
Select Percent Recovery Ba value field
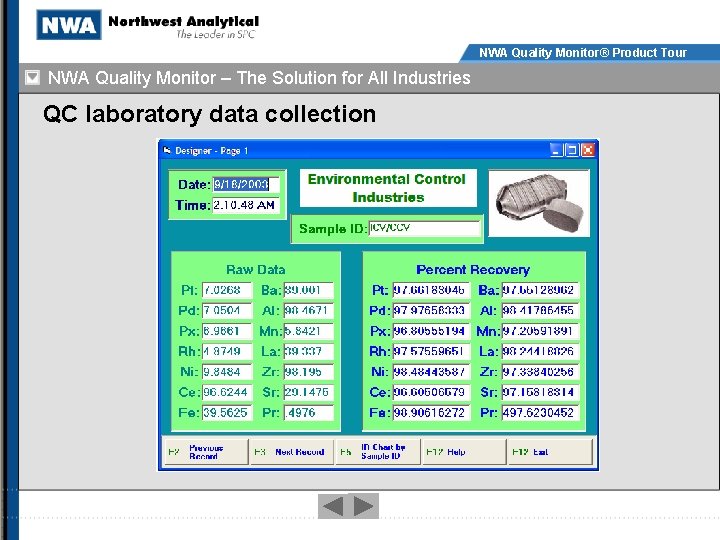coord(540,290)
